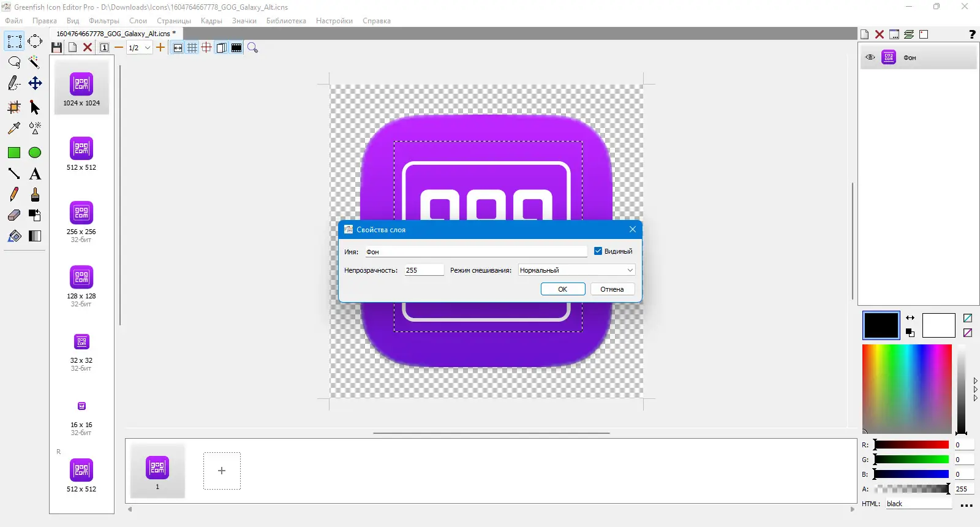Open layers panel help question mark

(x=972, y=34)
